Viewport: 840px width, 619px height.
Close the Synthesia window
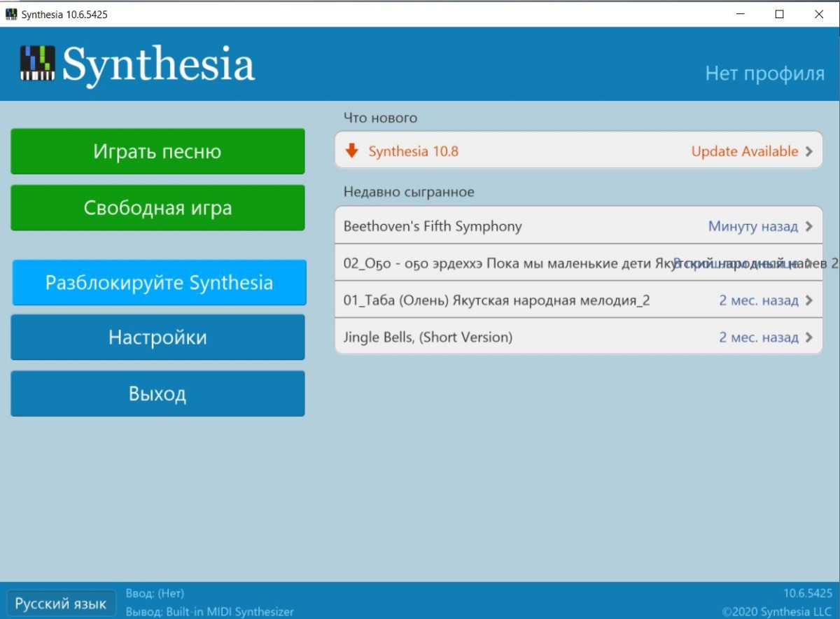[x=819, y=14]
